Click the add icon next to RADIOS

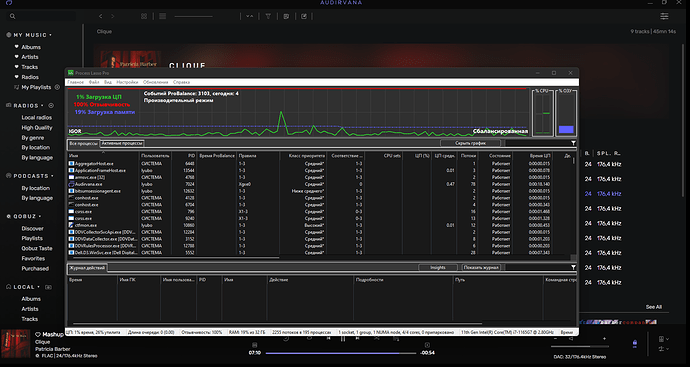[x=51, y=106]
